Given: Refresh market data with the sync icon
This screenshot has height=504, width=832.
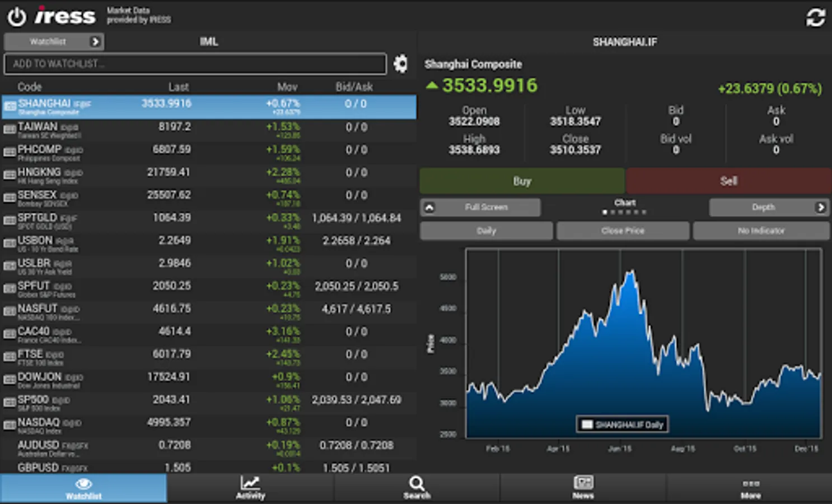Looking at the screenshot, I should point(815,17).
